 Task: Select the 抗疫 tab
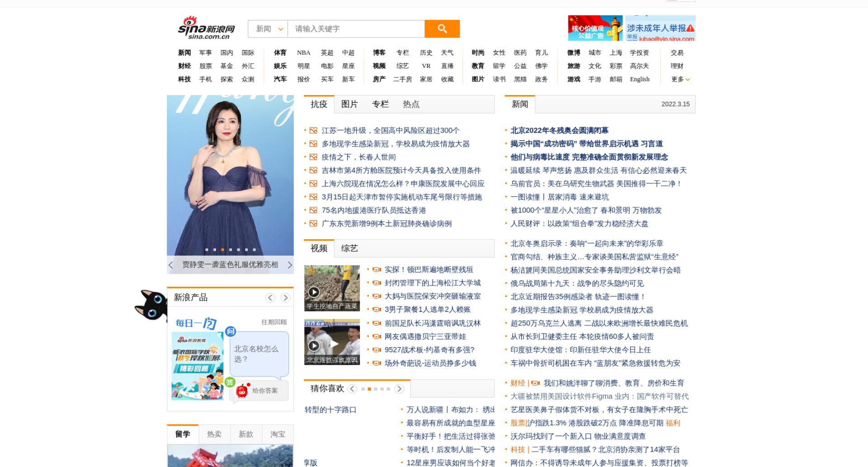[x=319, y=104]
